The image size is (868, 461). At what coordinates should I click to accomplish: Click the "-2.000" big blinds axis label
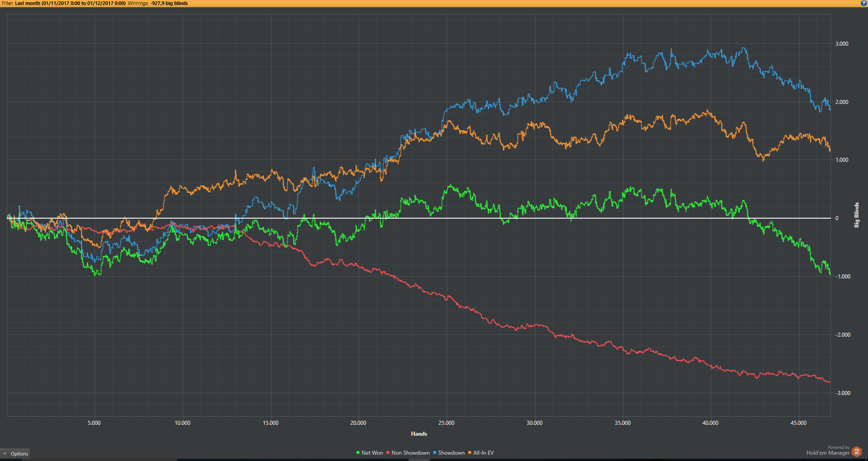[x=843, y=335]
